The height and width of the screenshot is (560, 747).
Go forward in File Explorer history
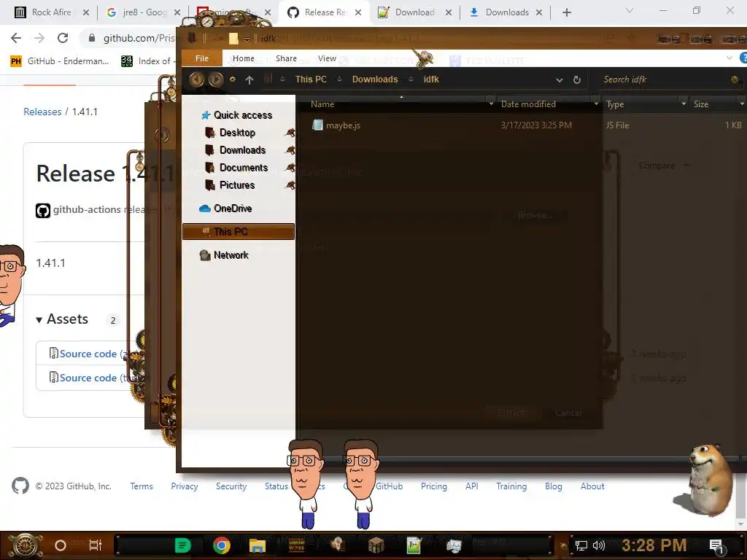pos(215,79)
